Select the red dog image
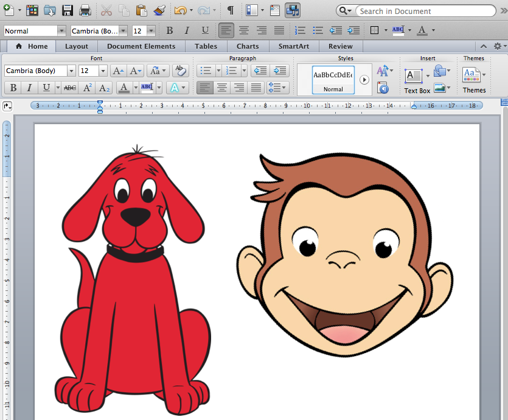The height and width of the screenshot is (420, 508). pos(133,280)
